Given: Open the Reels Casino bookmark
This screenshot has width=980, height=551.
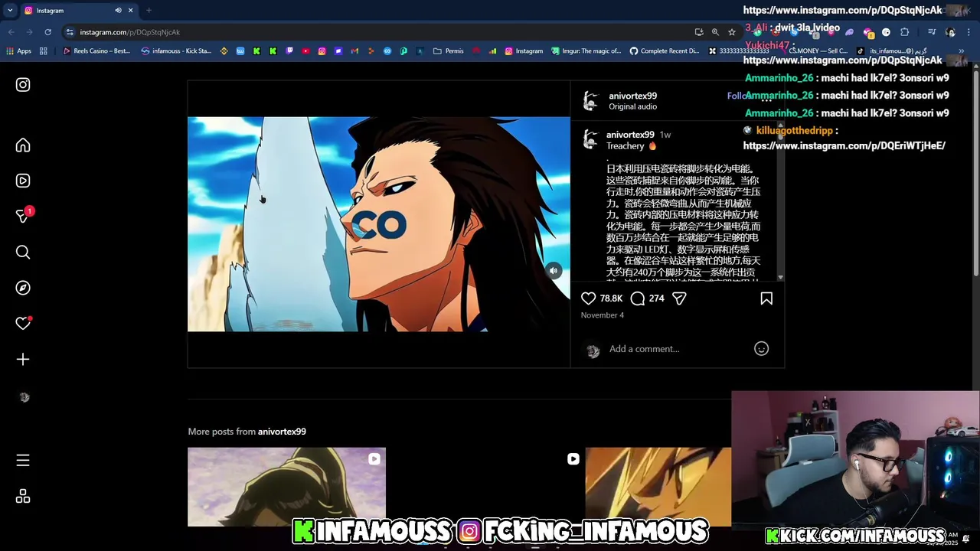Looking at the screenshot, I should click(x=96, y=51).
